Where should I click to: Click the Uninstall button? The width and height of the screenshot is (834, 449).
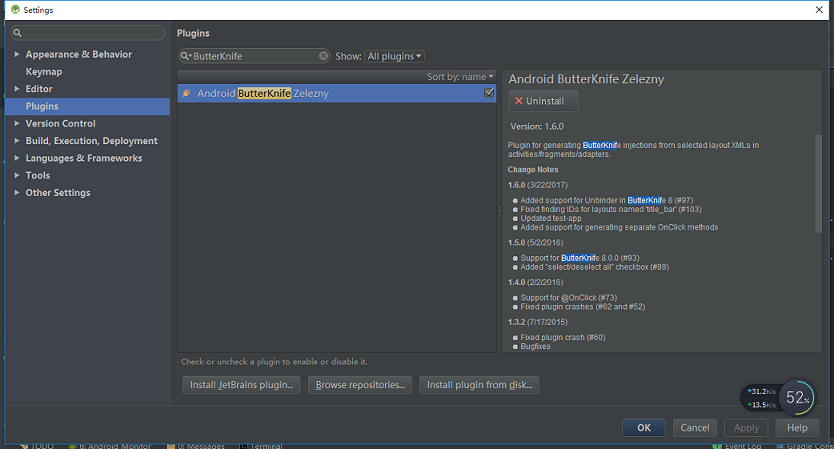543,101
